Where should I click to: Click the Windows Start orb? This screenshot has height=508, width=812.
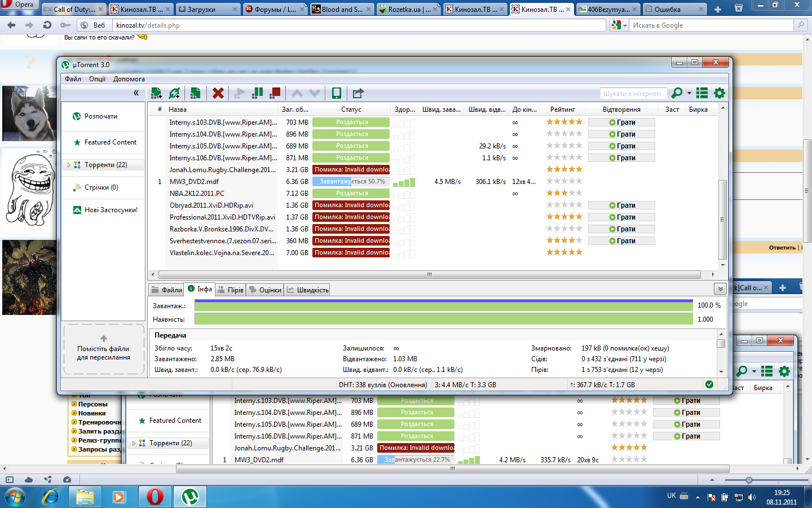tap(16, 497)
